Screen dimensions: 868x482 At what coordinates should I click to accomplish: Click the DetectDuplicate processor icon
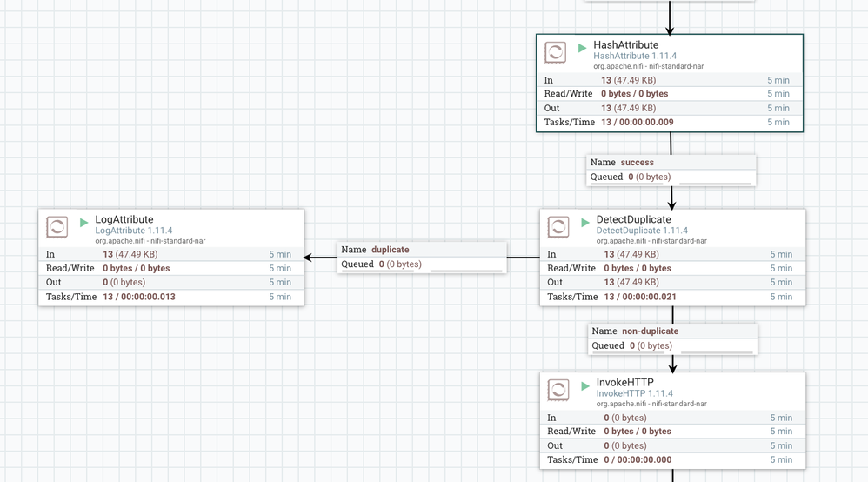tap(558, 227)
